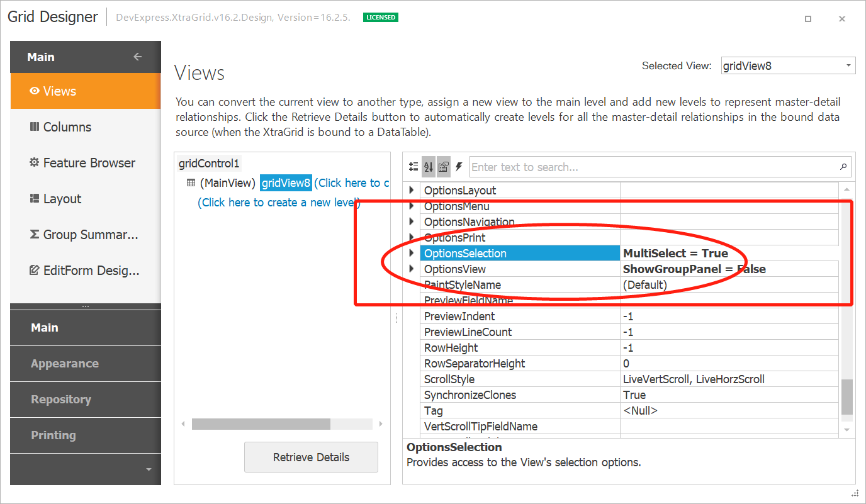Expand the OptionsPrint property
This screenshot has height=504, width=866.
(x=412, y=237)
